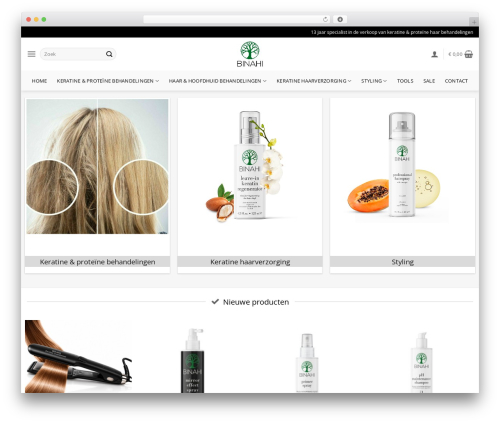Open the Keratine & Proteïne Behandelingen menu
The width and height of the screenshot is (500, 423).
[x=108, y=81]
